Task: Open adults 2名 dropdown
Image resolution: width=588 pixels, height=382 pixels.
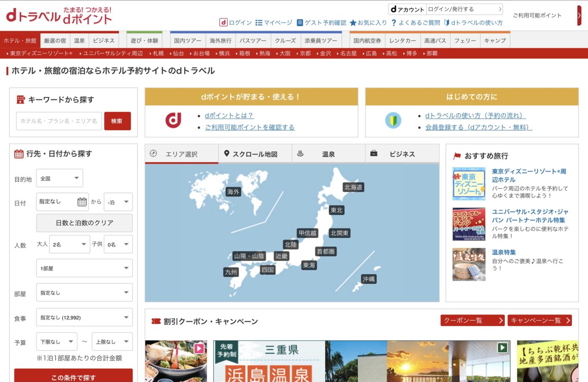Action: tap(69, 244)
